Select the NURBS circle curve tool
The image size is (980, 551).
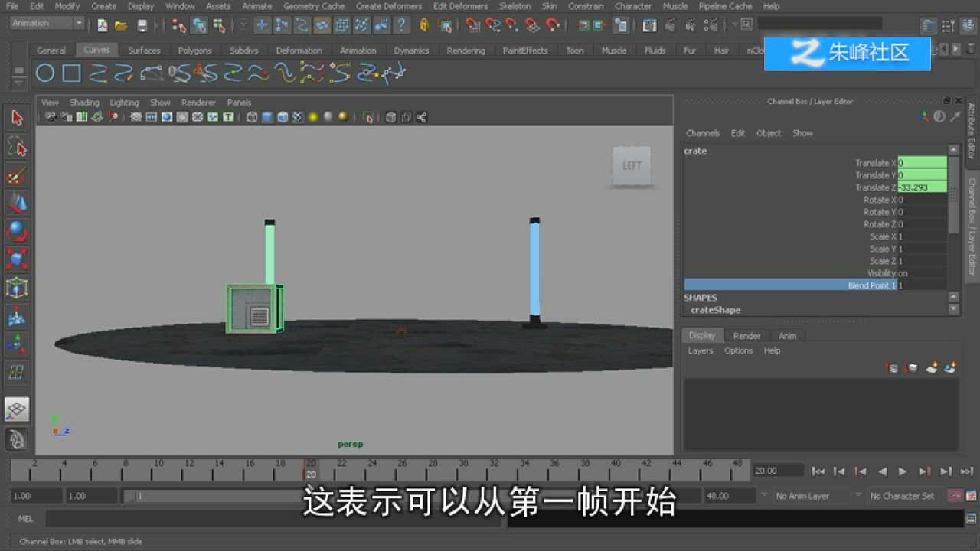click(45, 73)
